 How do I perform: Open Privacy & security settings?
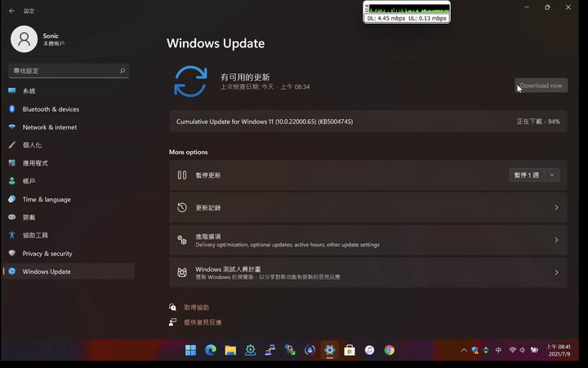pyautogui.click(x=69, y=253)
